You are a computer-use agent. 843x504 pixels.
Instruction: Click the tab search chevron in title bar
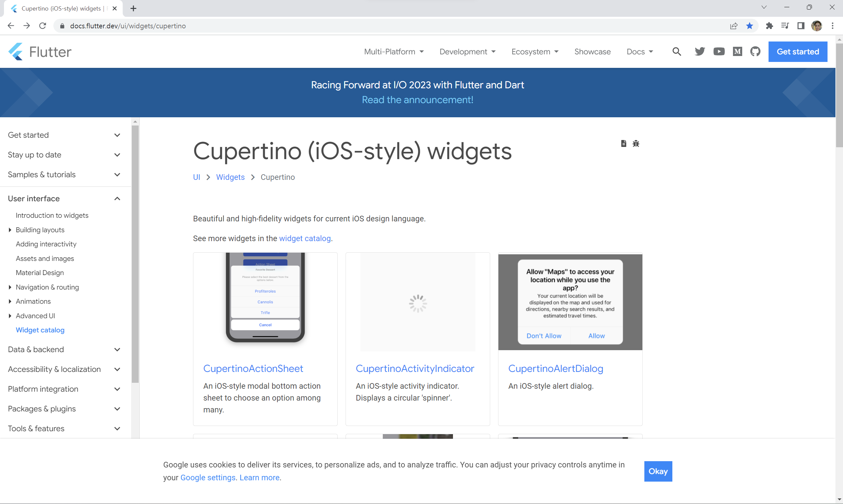pos(764,7)
